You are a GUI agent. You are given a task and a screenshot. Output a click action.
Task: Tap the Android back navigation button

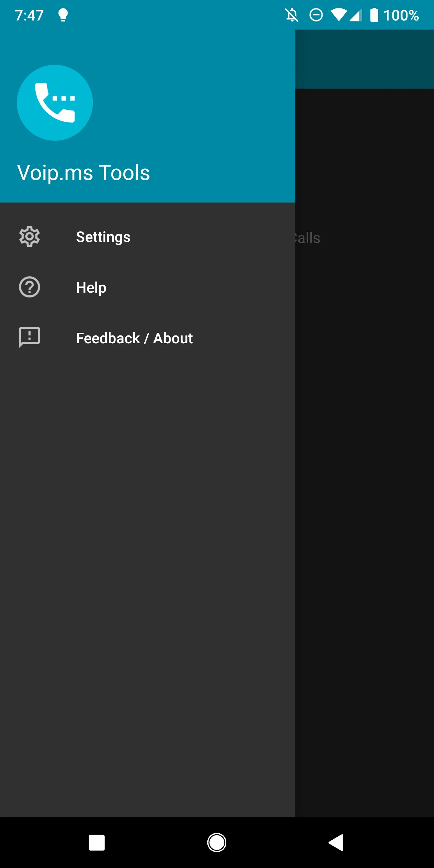tap(336, 843)
